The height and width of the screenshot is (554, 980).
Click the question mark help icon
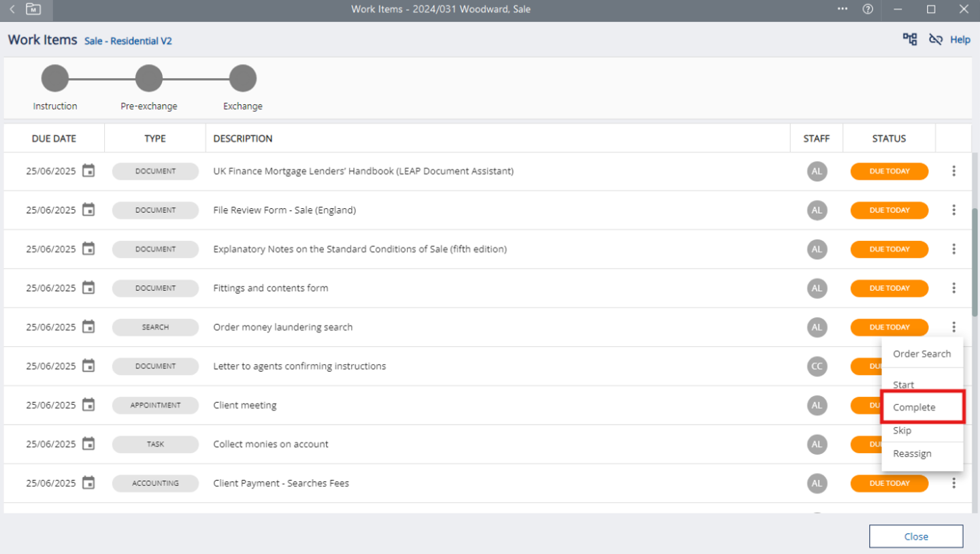[x=868, y=9]
